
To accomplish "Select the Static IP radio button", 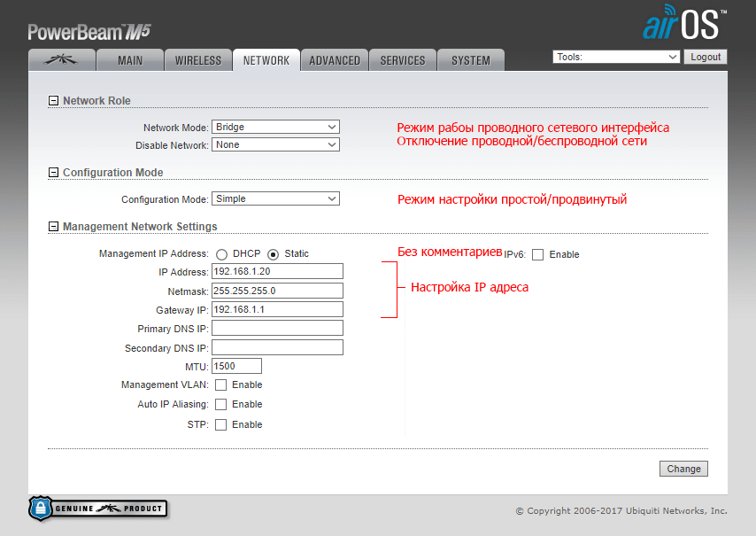I will 274,254.
